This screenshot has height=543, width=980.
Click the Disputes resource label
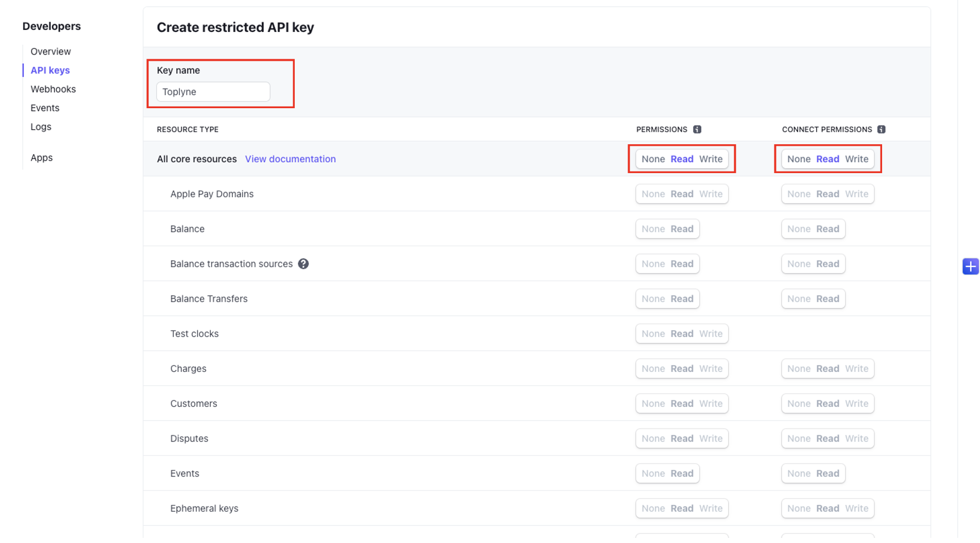[189, 439]
